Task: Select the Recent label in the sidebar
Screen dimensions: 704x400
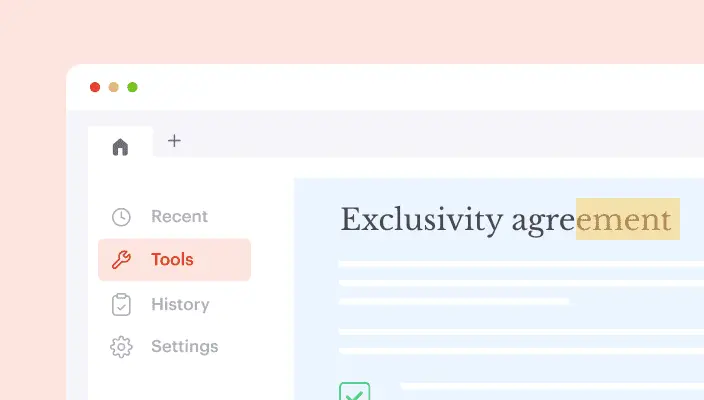Action: [179, 216]
